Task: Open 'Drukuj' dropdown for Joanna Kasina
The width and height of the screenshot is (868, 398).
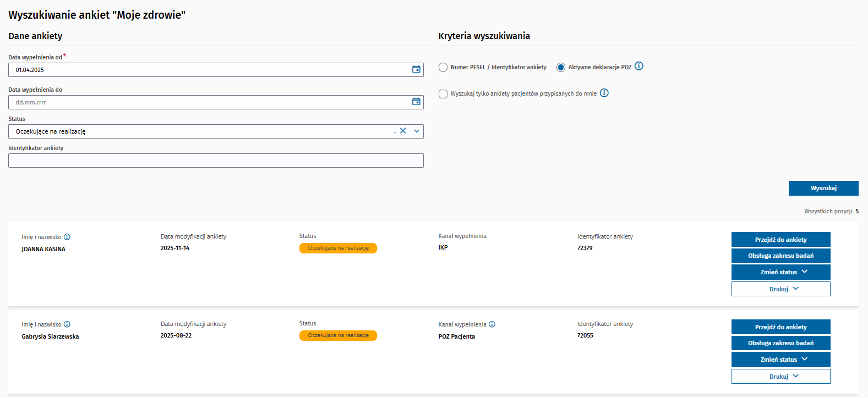Action: (x=780, y=289)
